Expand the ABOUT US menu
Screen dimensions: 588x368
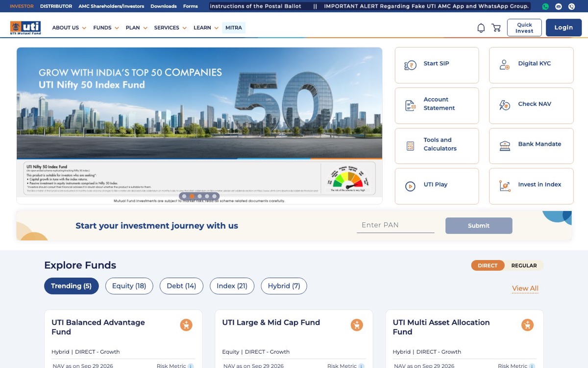pos(69,28)
